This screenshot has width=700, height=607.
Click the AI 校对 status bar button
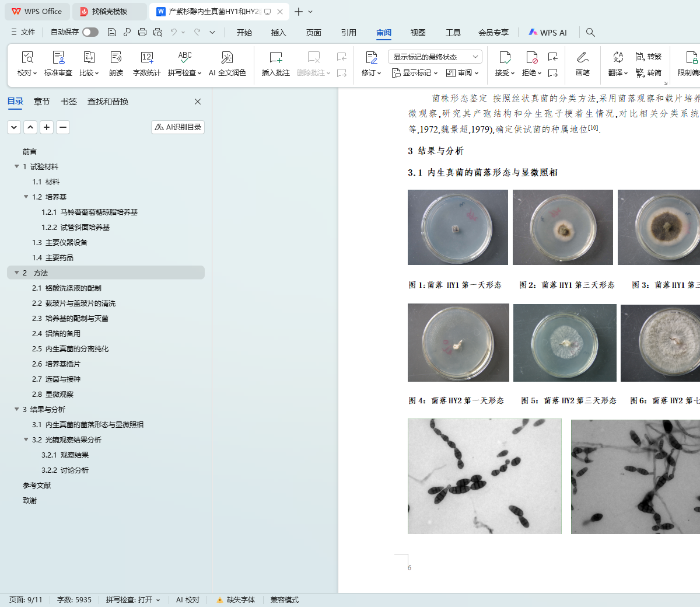188,599
